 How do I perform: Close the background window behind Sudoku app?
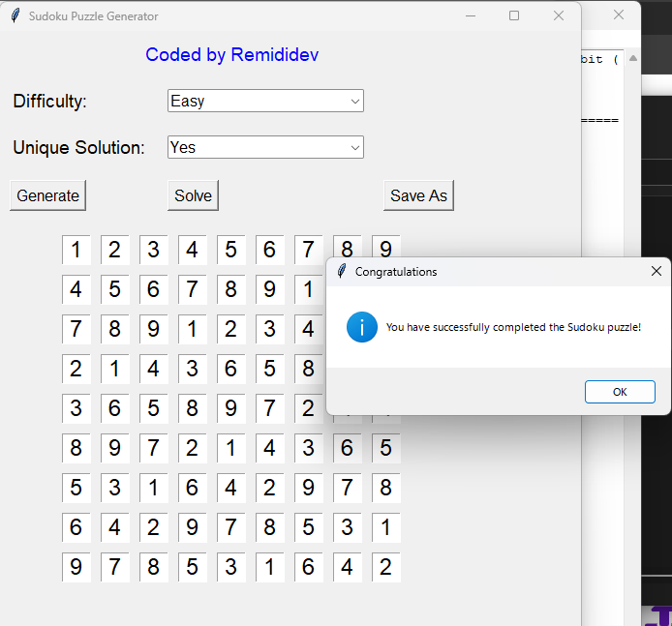pyautogui.click(x=619, y=15)
